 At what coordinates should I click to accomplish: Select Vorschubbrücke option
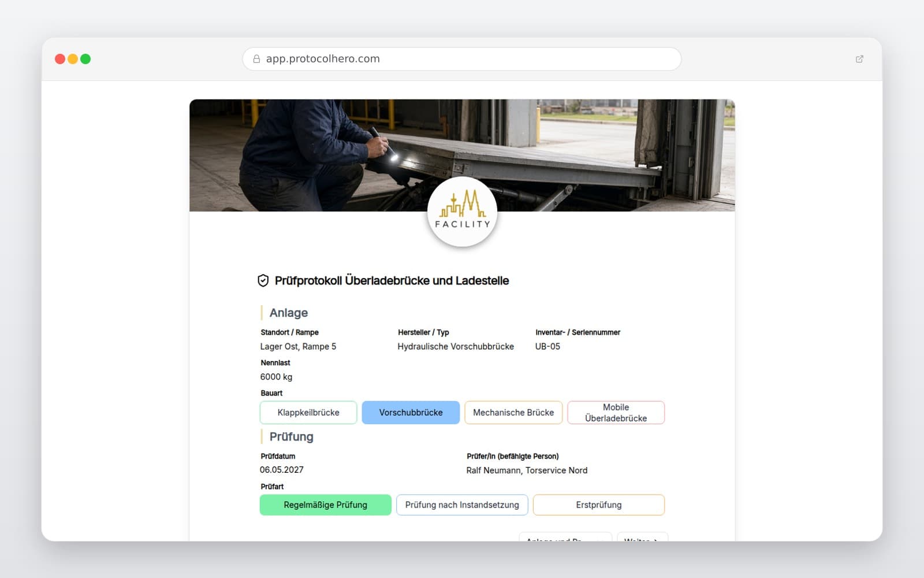tap(411, 413)
